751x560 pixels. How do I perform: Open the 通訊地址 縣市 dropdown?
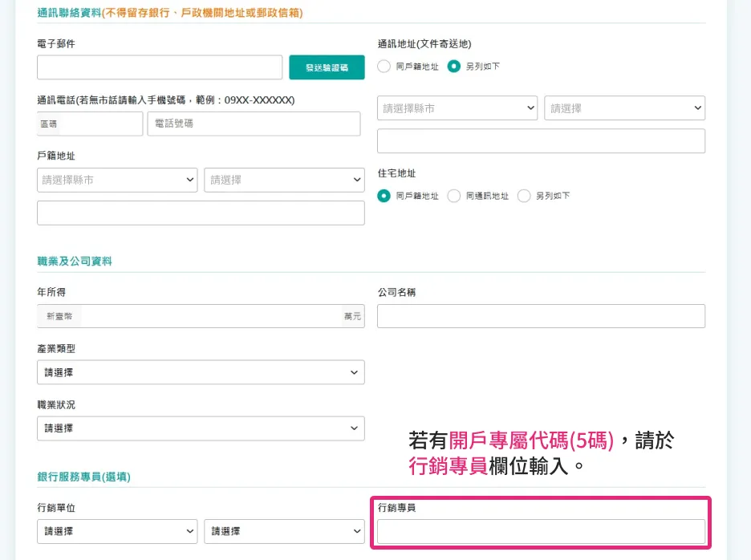(x=457, y=108)
